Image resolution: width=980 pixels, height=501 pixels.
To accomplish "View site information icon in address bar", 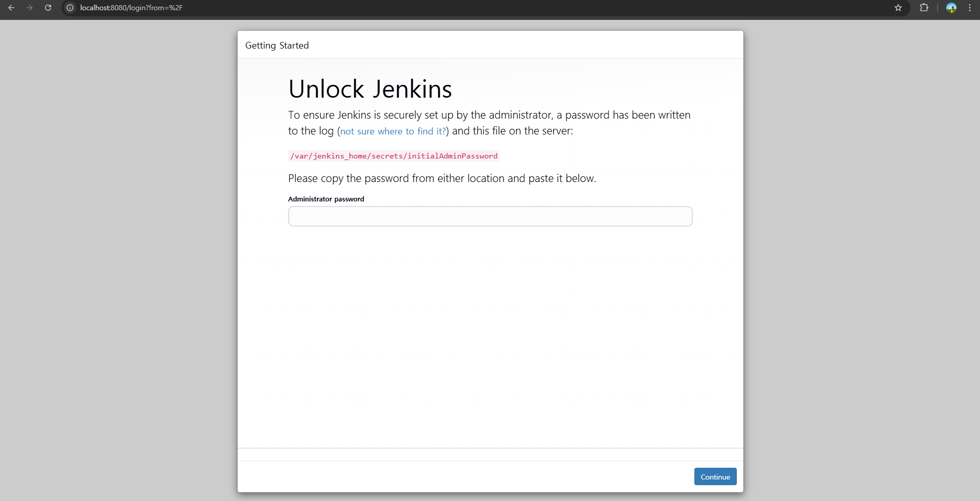I will click(70, 8).
